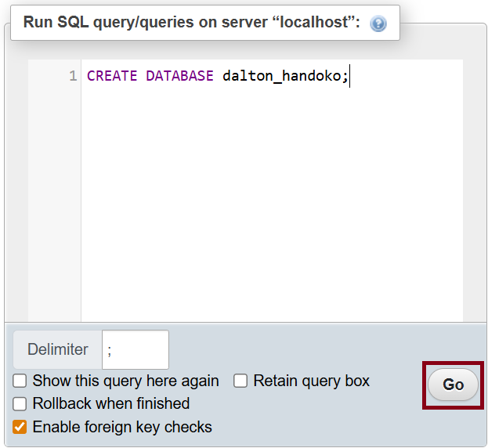Check 'Show this query here again'
This screenshot has height=448, width=488.
pyautogui.click(x=20, y=381)
